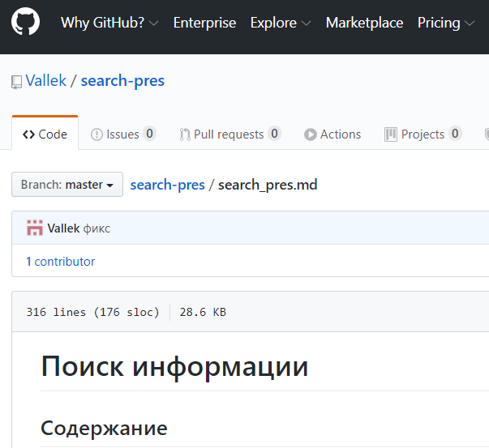The image size is (489, 448).
Task: Click the Projects count badge
Action: coord(455,134)
